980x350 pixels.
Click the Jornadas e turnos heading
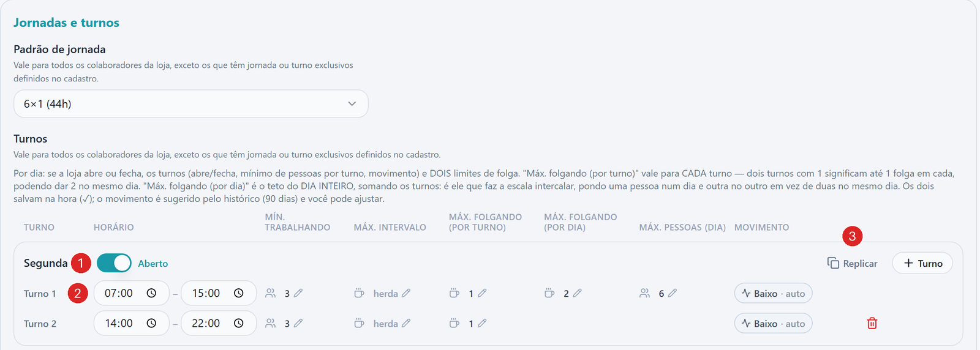(x=67, y=23)
